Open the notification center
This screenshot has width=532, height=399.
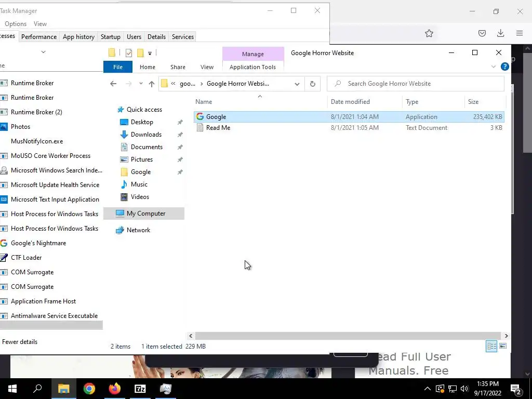[x=516, y=389]
